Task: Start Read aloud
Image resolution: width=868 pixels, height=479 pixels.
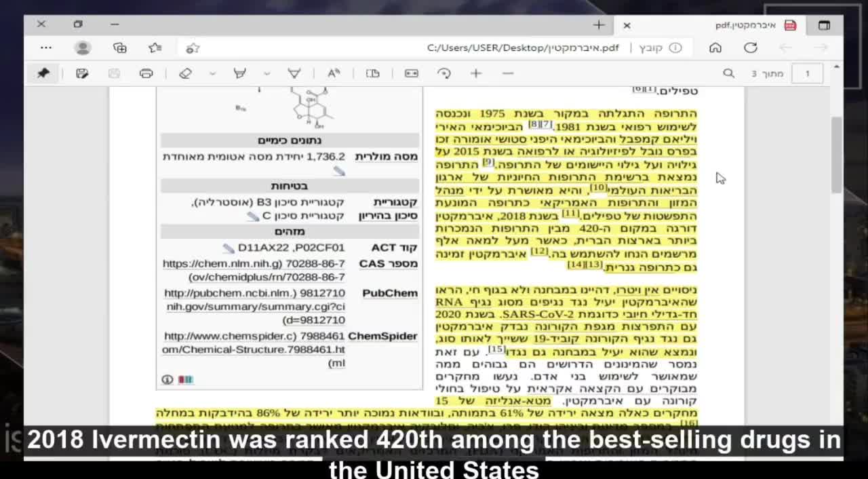Action: tap(334, 73)
